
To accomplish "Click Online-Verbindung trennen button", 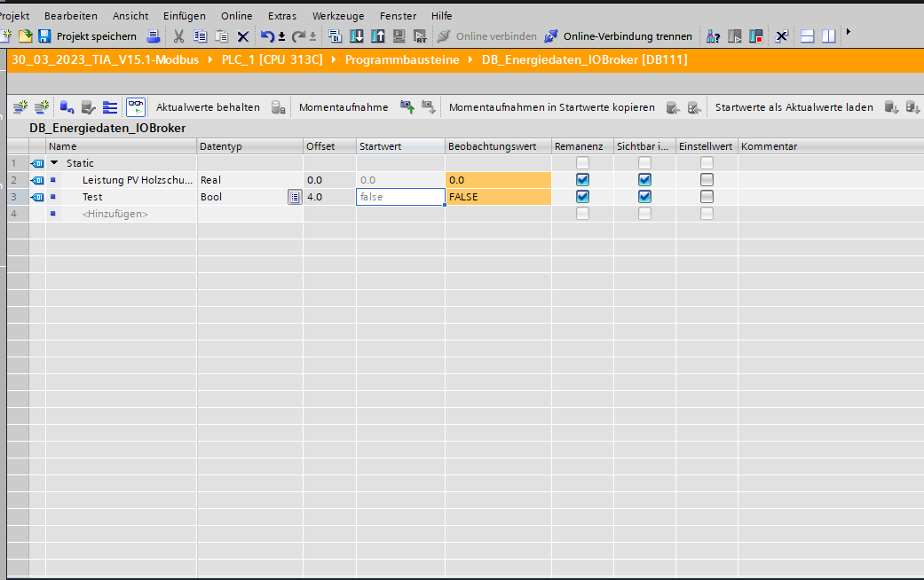I will coord(618,36).
